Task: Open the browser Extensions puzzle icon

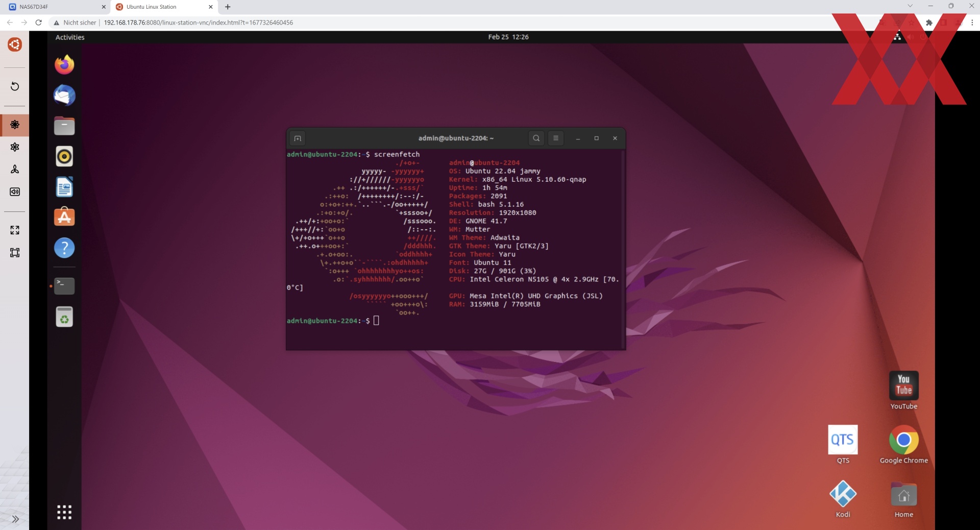Action: click(x=929, y=22)
